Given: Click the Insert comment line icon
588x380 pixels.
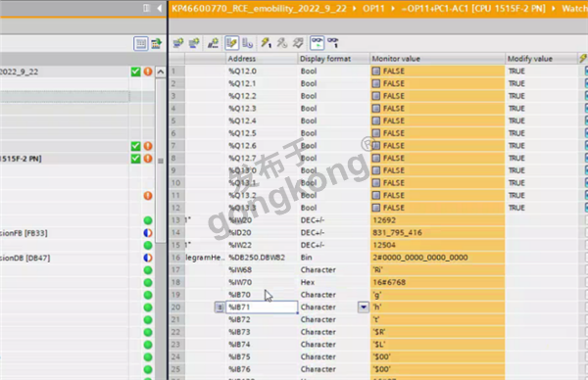Looking at the screenshot, I should coord(213,43).
